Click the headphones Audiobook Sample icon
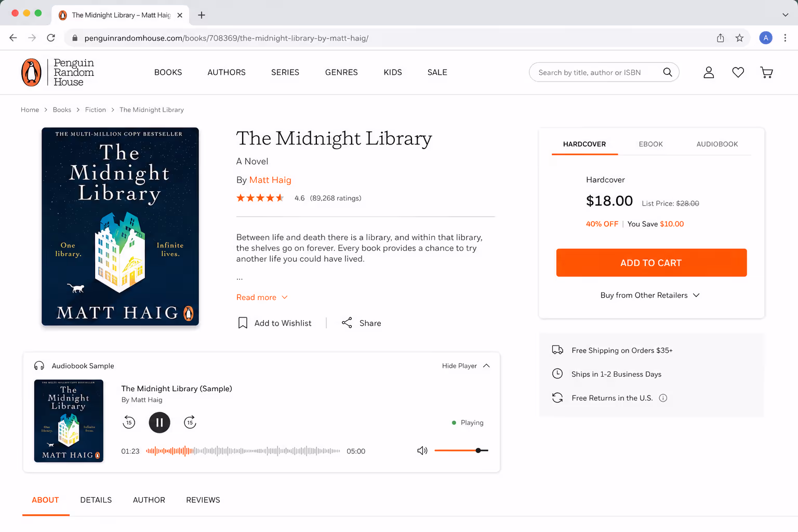The width and height of the screenshot is (798, 532). (39, 366)
